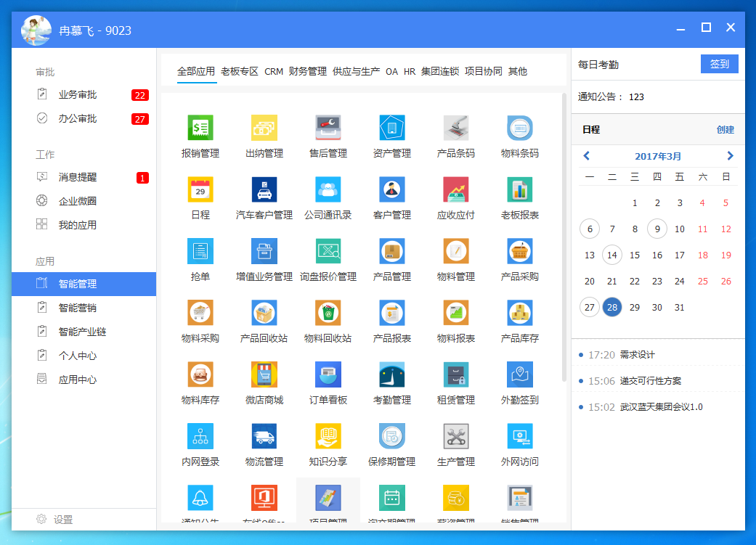Viewport: 756px width, 545px height.
Task: Launch 生产管理 production app
Action: coord(455,437)
